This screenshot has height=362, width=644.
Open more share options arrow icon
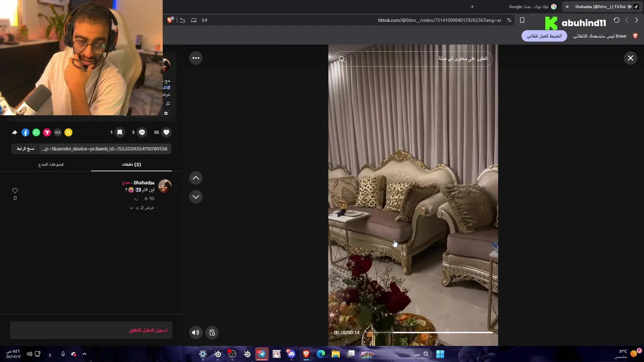click(15, 132)
